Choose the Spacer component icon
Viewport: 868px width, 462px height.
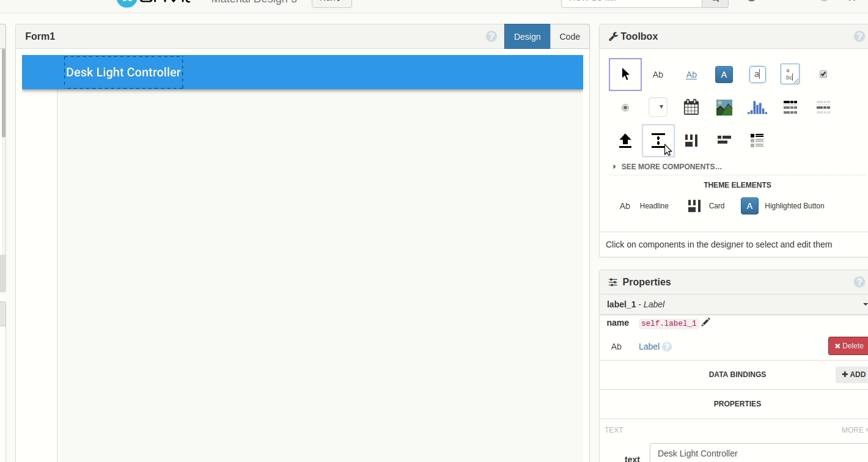(658, 141)
